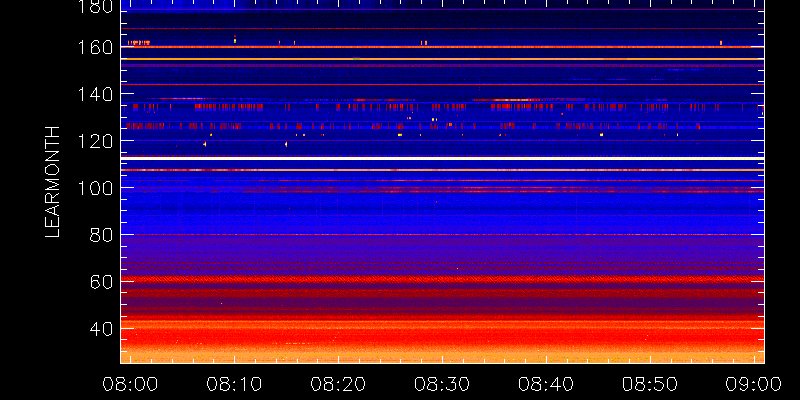Click the 100 frequency label

[95, 188]
